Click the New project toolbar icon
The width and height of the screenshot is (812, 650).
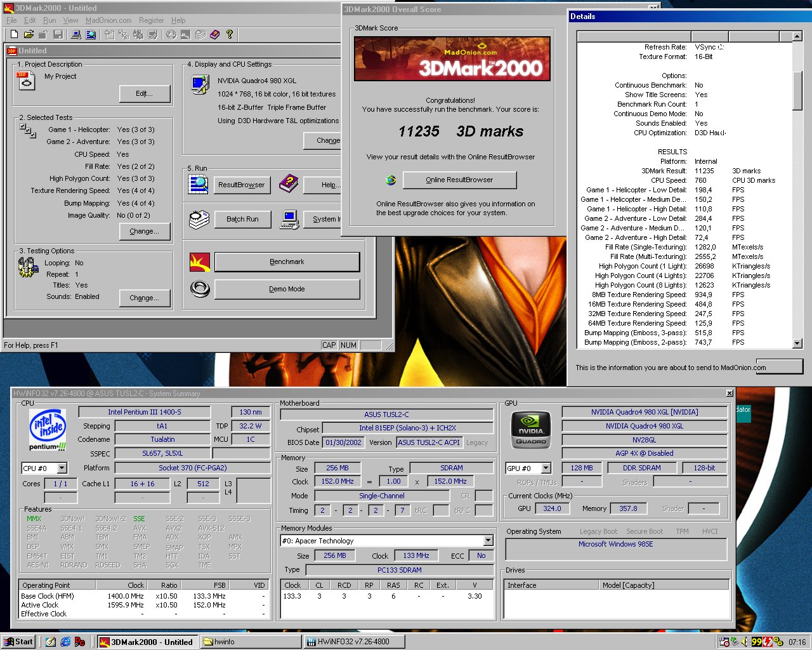click(x=14, y=34)
